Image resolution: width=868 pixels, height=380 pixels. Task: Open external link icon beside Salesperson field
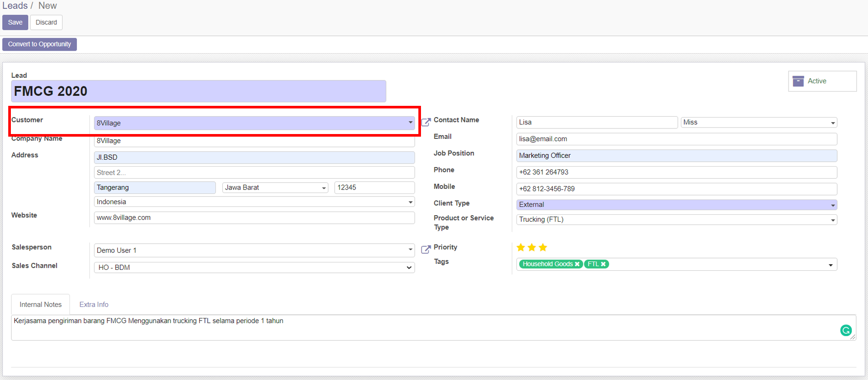coord(426,249)
